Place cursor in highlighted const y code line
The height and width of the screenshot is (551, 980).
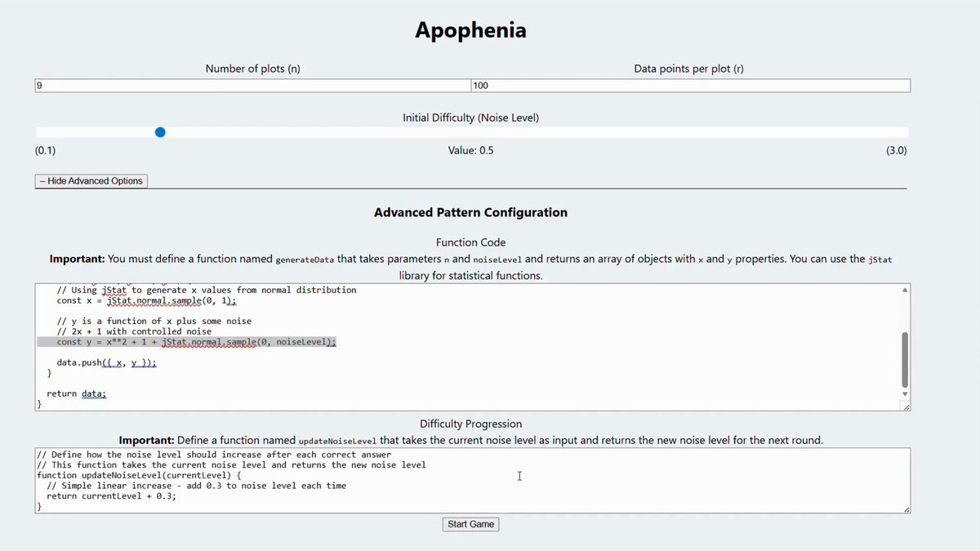tap(187, 342)
